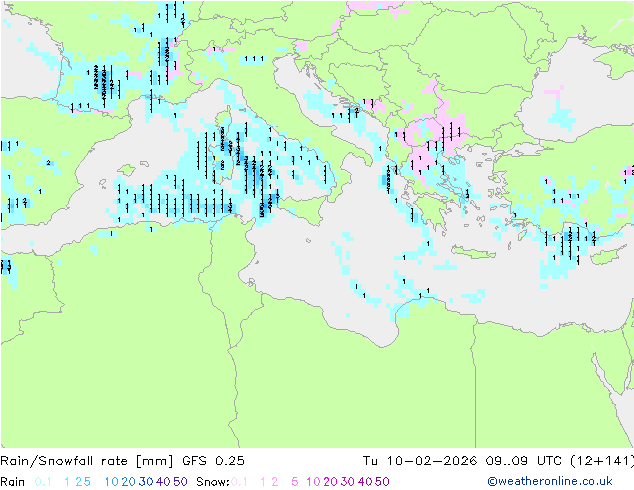634x490 pixels.
Task: Click the "(12+141)" forecast offset text
Action: point(602,461)
